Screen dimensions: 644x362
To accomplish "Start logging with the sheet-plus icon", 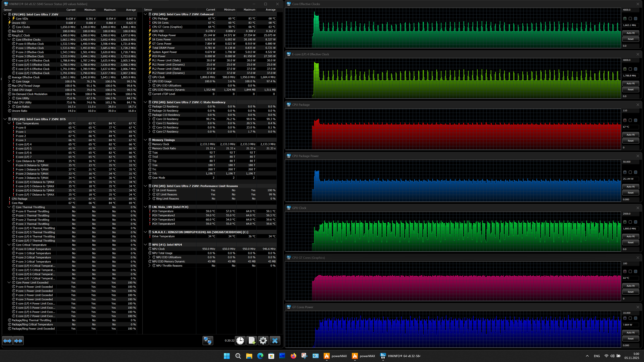I will click(x=252, y=341).
